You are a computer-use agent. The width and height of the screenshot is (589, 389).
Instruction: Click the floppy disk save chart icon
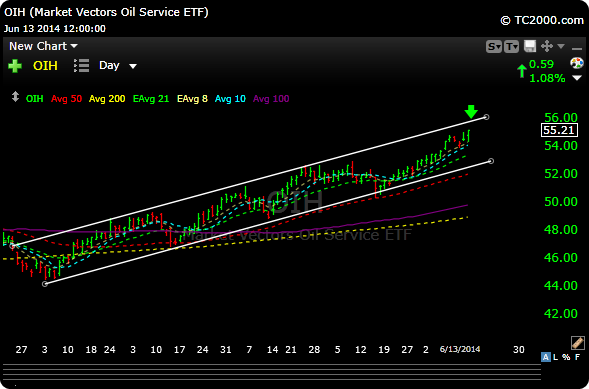point(530,47)
